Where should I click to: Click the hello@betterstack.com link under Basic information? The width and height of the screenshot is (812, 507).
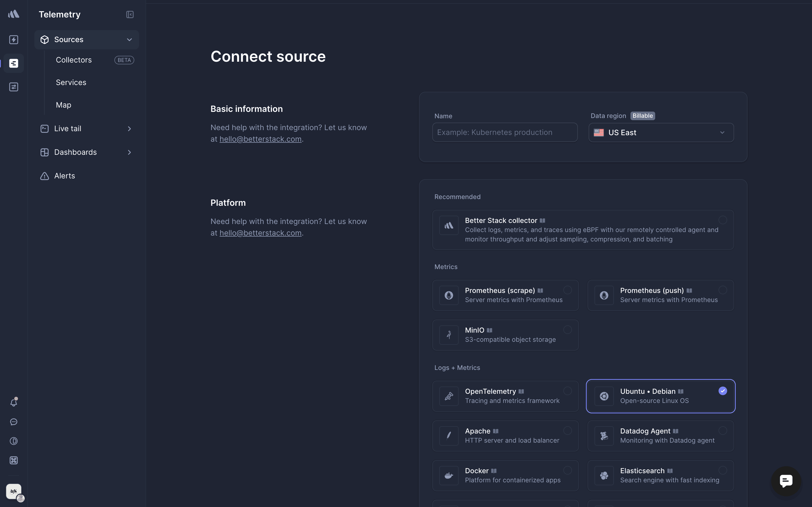point(260,139)
